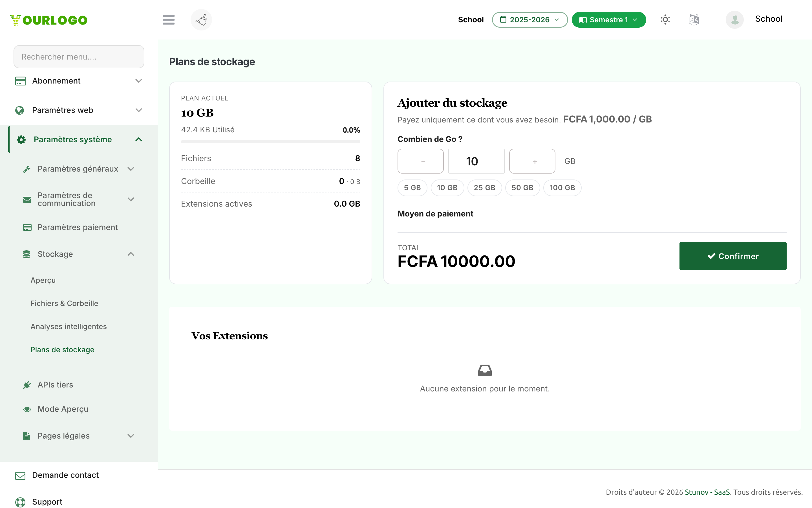Open the Semestre 1 dropdown
The image size is (812, 508).
point(609,19)
